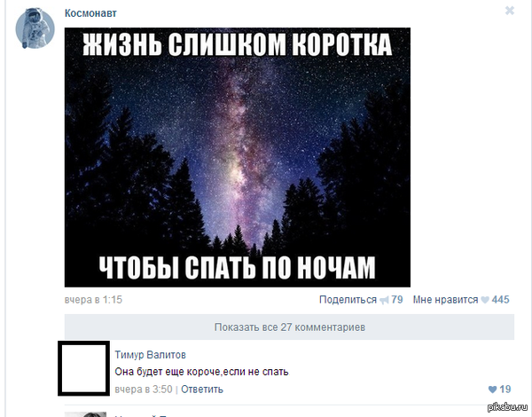The height and width of the screenshot is (417, 532).
Task: Expand Показать все 27 комментариев
Action: click(x=289, y=327)
